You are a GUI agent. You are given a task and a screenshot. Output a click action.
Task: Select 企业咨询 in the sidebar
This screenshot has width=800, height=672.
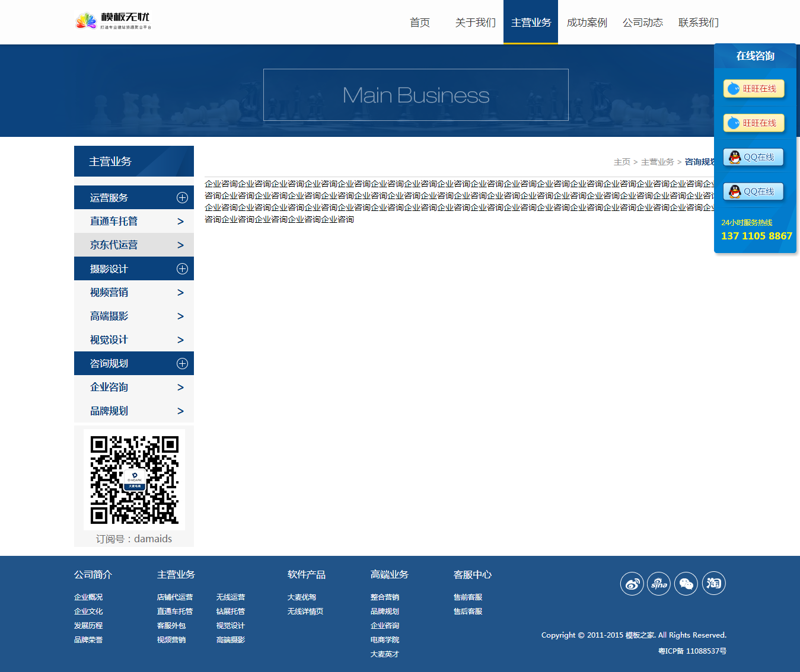coord(109,387)
